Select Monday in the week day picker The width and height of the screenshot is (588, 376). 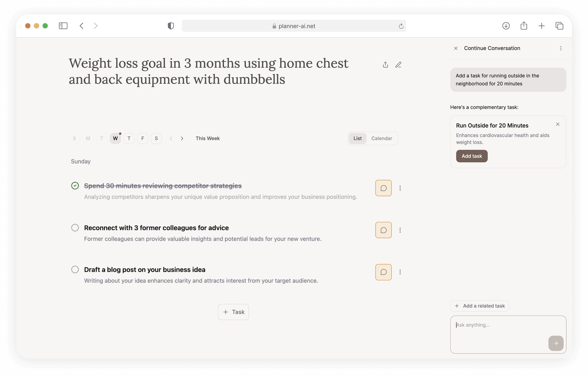88,138
